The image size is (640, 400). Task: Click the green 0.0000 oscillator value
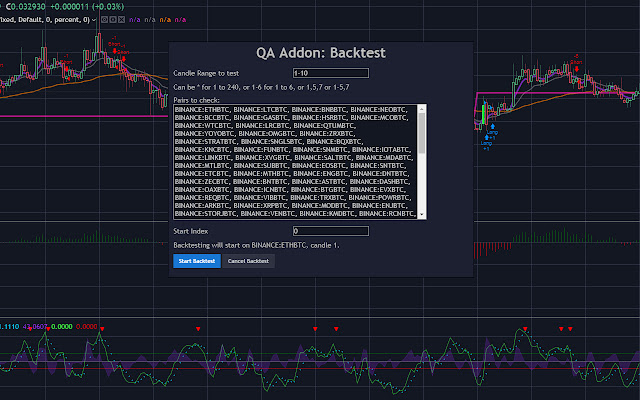(62, 327)
